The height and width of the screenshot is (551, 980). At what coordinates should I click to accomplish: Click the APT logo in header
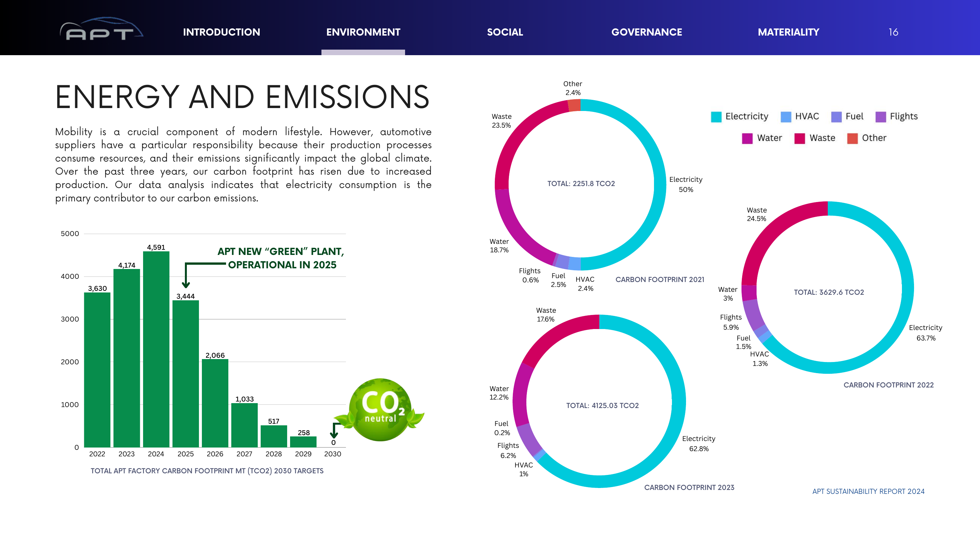coord(101,29)
